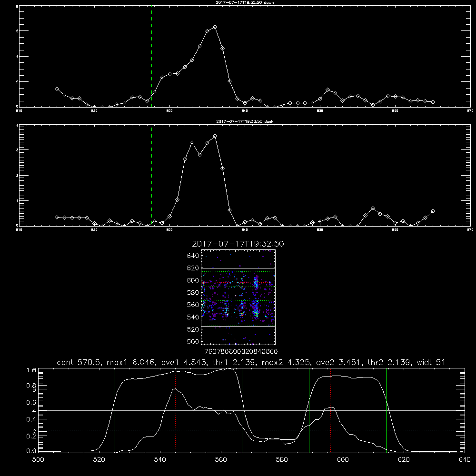This screenshot has height=476, width=476.
Task: Click the highest diamond marker in the dusk plot
Action: pyautogui.click(x=215, y=136)
